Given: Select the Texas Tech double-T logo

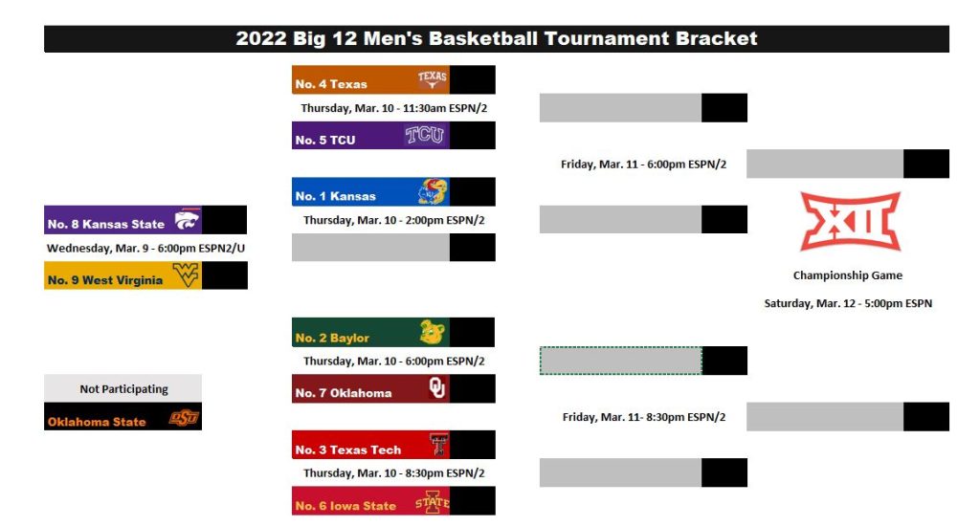Looking at the screenshot, I should click(x=438, y=445).
